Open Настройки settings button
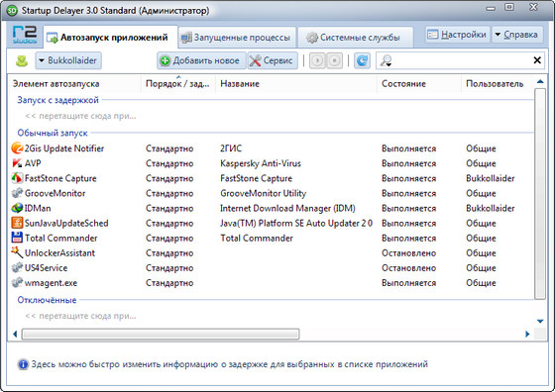 coord(457,35)
